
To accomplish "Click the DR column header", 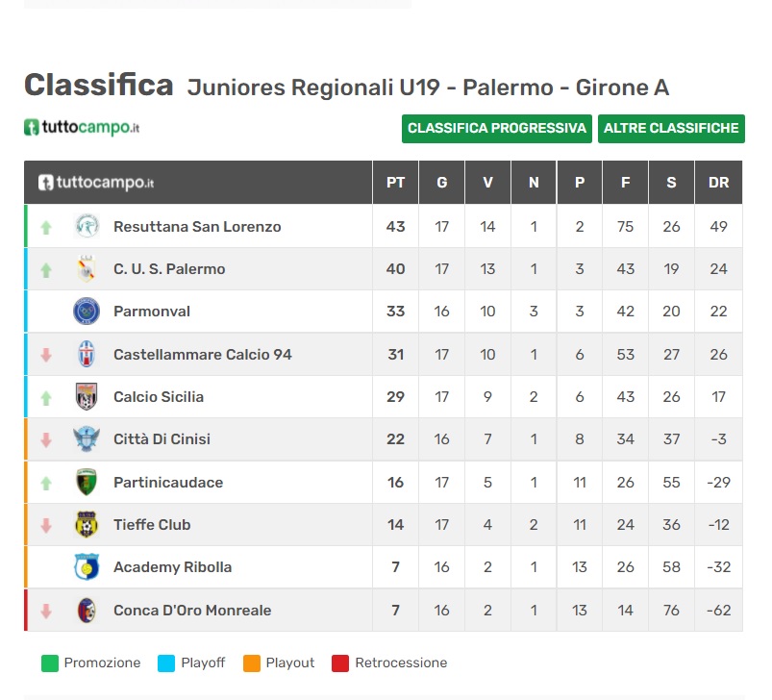I will [718, 183].
